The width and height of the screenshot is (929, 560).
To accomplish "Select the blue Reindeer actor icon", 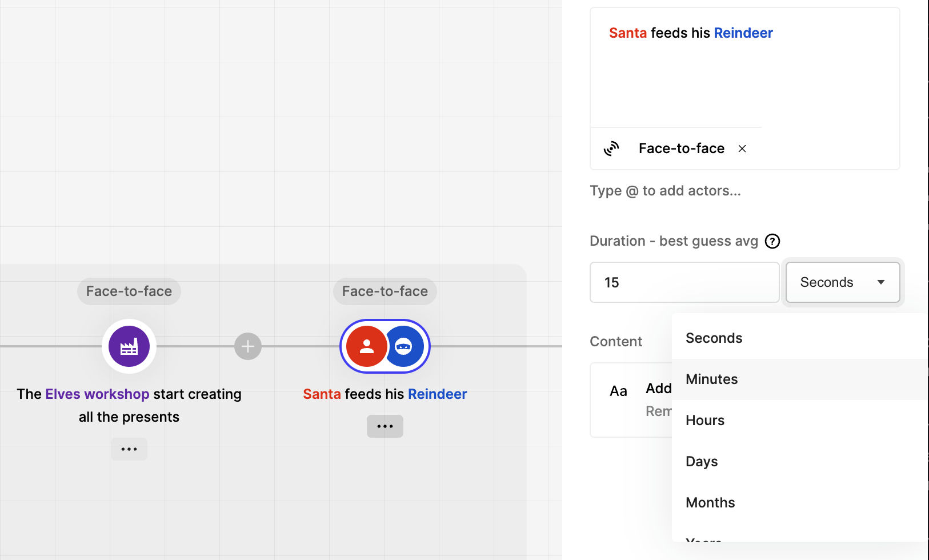I will (x=404, y=346).
